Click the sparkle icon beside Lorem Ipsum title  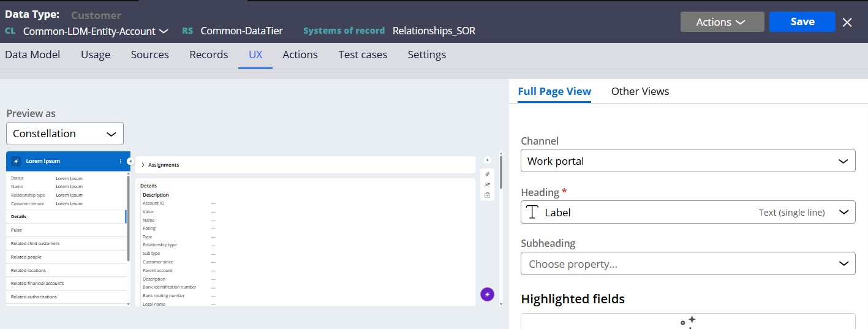point(17,161)
